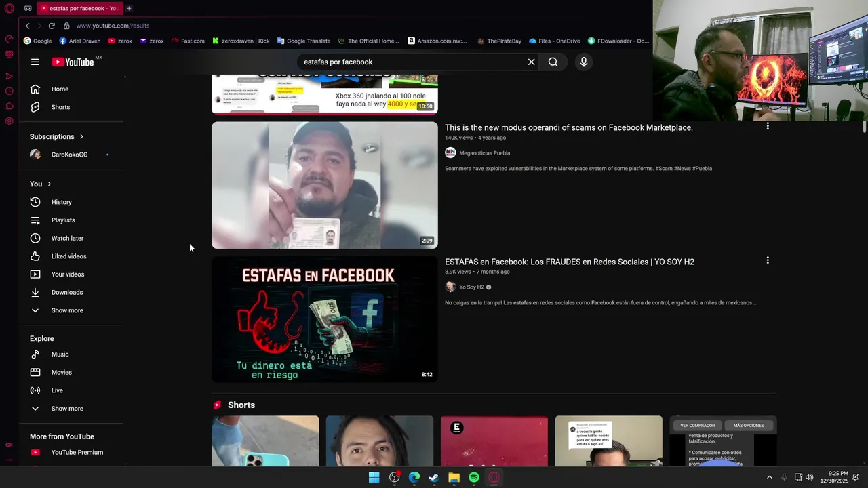Open ESTAFAS en Facebook YO SOY H2 title

570,262
